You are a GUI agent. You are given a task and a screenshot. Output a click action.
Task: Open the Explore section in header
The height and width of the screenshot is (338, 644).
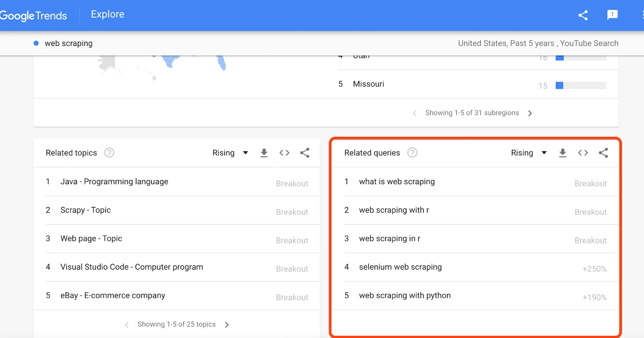107,15
